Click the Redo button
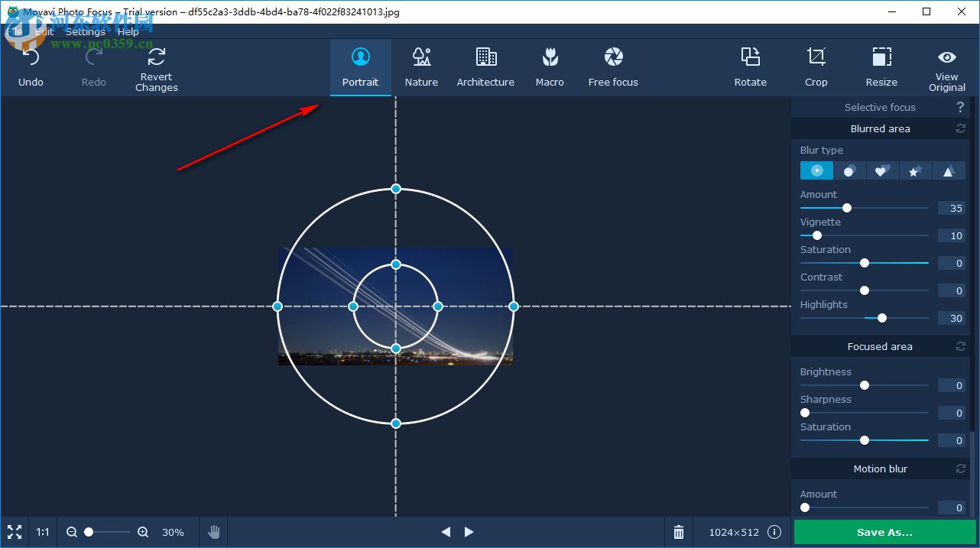980x548 pixels. click(x=93, y=67)
